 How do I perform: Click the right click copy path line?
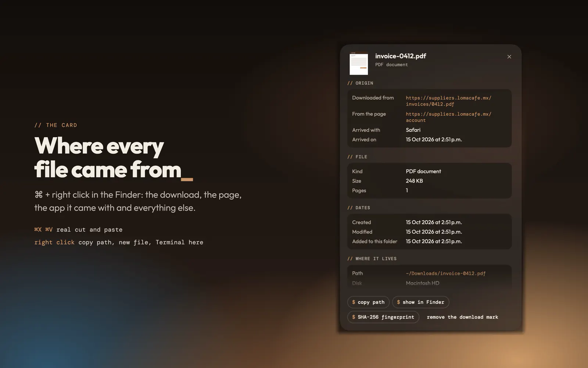click(x=119, y=242)
